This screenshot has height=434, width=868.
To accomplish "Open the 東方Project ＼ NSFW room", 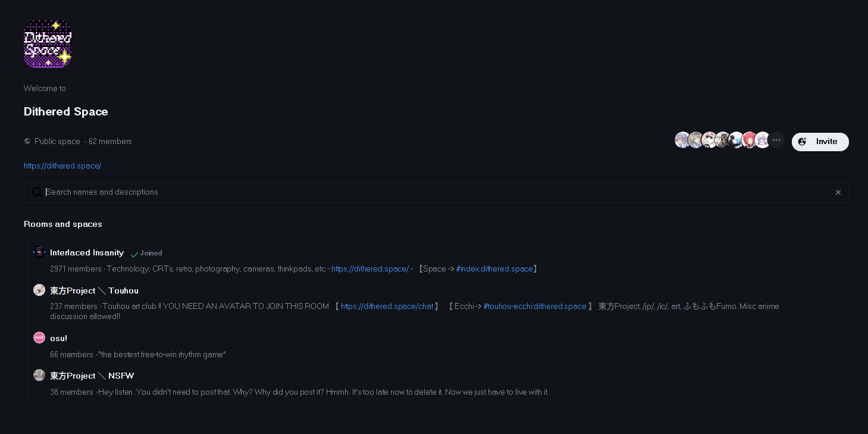I will tap(92, 376).
